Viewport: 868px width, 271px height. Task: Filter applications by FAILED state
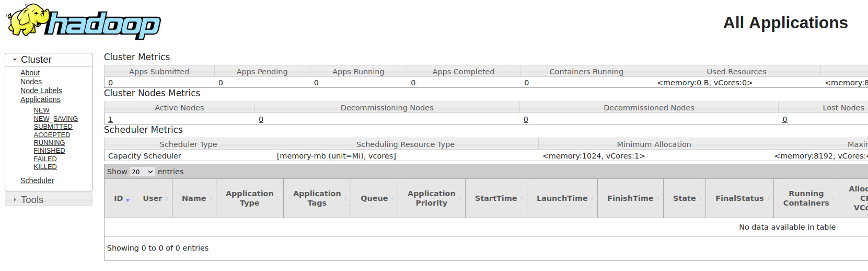45,159
